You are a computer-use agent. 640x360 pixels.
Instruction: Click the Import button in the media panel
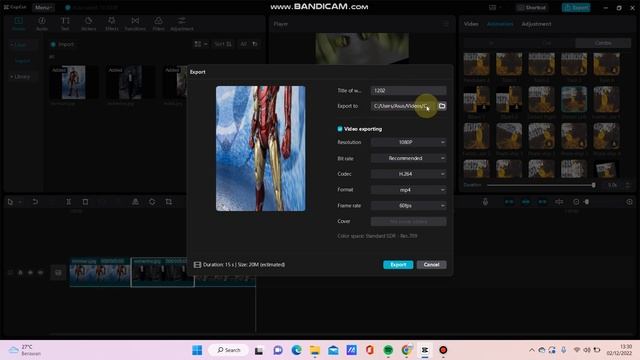(x=62, y=44)
